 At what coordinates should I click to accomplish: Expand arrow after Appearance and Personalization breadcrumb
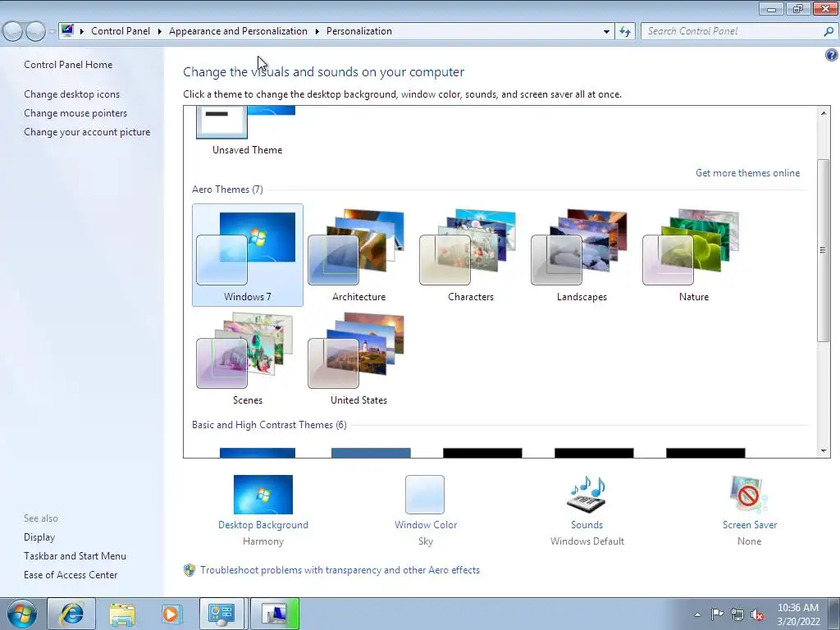[317, 31]
